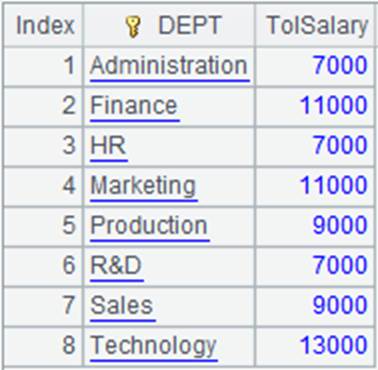Open the R&D department link

click(116, 266)
